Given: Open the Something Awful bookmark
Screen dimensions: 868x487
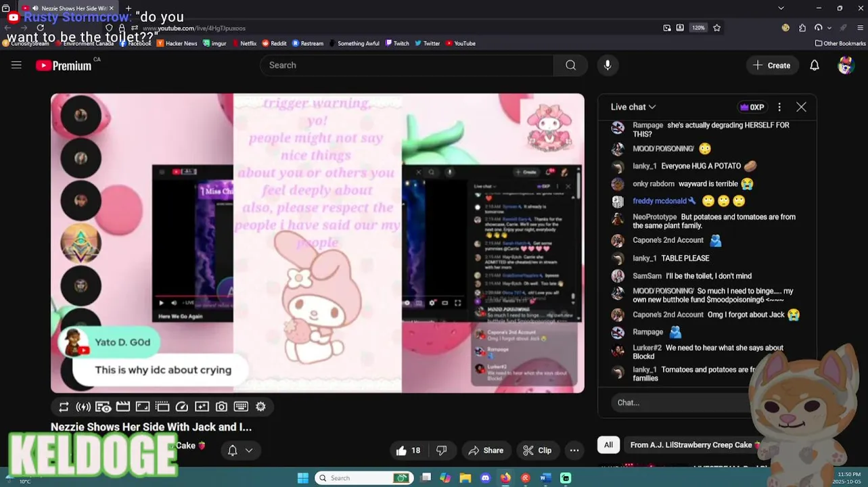Looking at the screenshot, I should click(354, 43).
